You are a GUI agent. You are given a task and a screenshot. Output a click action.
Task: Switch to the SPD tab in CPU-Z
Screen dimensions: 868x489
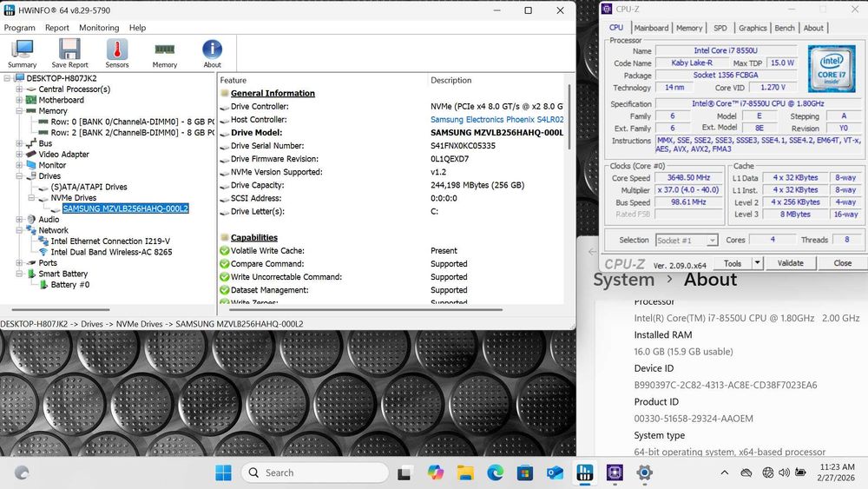[720, 28]
